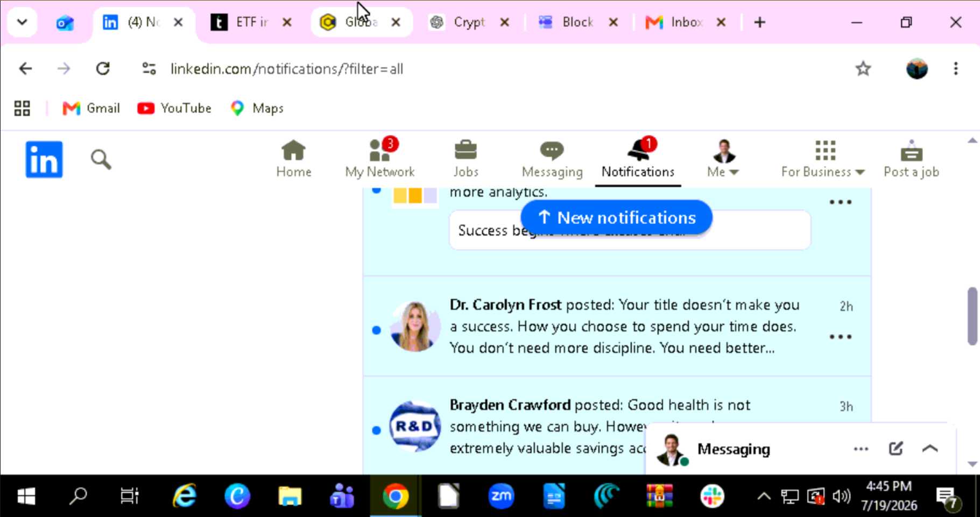Open a new browser tab
Image resolution: width=980 pixels, height=517 pixels.
759,22
